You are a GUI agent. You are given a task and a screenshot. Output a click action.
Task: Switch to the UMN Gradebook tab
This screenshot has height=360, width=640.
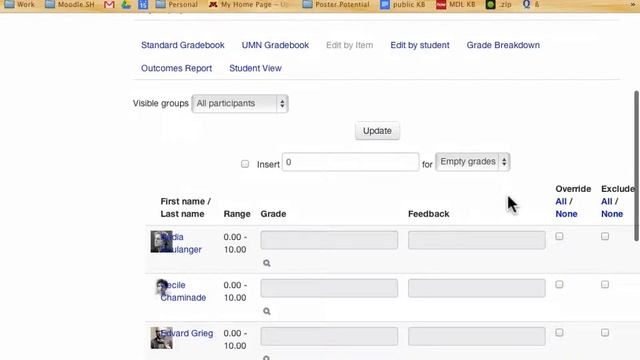click(275, 45)
